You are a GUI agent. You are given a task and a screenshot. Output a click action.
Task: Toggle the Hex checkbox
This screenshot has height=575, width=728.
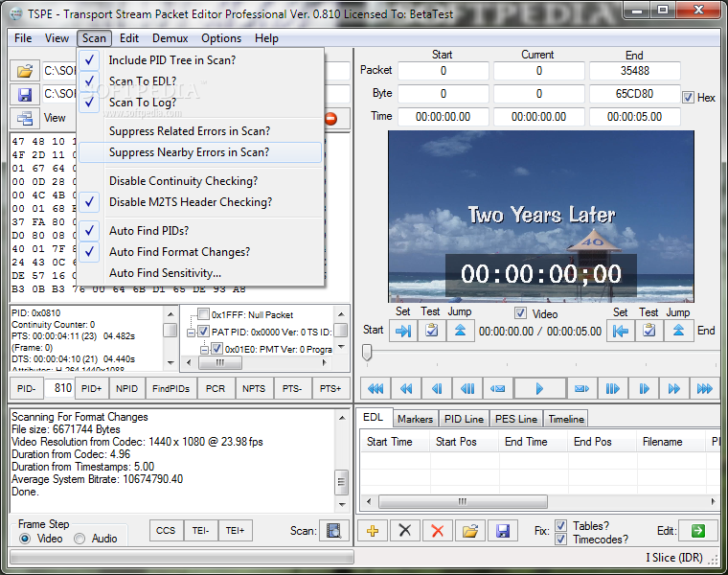pyautogui.click(x=688, y=98)
